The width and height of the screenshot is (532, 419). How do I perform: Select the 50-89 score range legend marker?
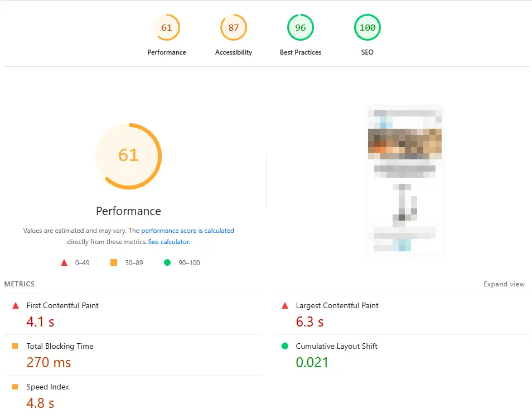click(114, 262)
